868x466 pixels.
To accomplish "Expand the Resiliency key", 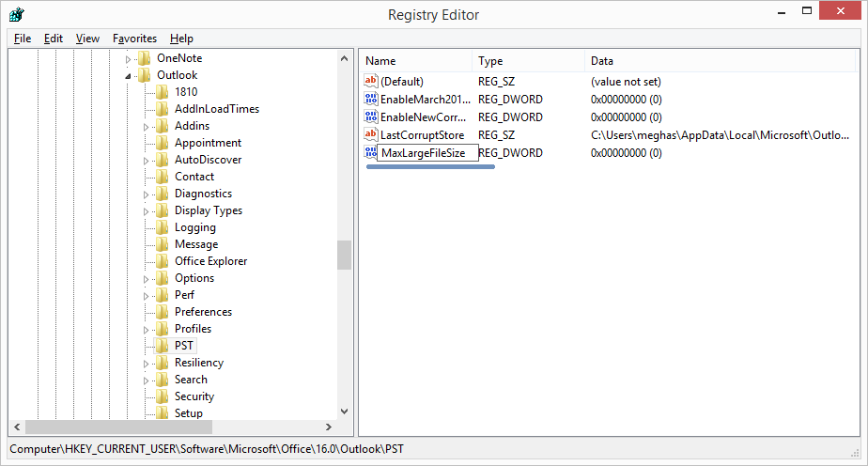I will tap(147, 364).
